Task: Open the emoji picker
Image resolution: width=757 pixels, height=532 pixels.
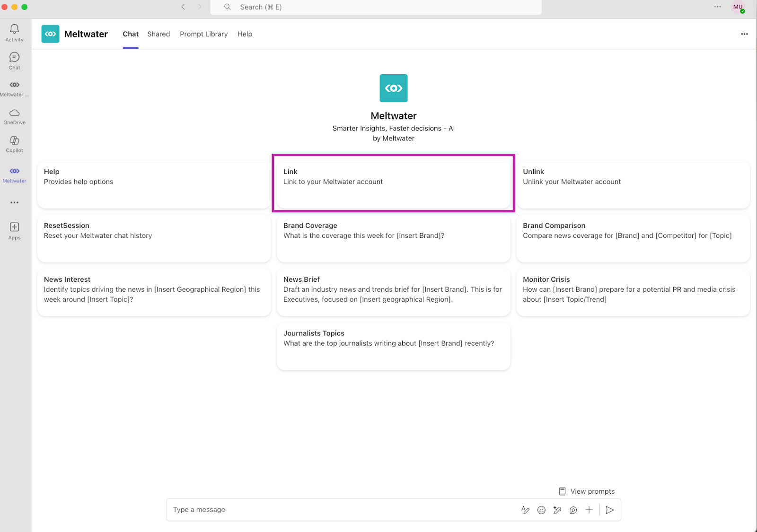Action: pyautogui.click(x=541, y=510)
